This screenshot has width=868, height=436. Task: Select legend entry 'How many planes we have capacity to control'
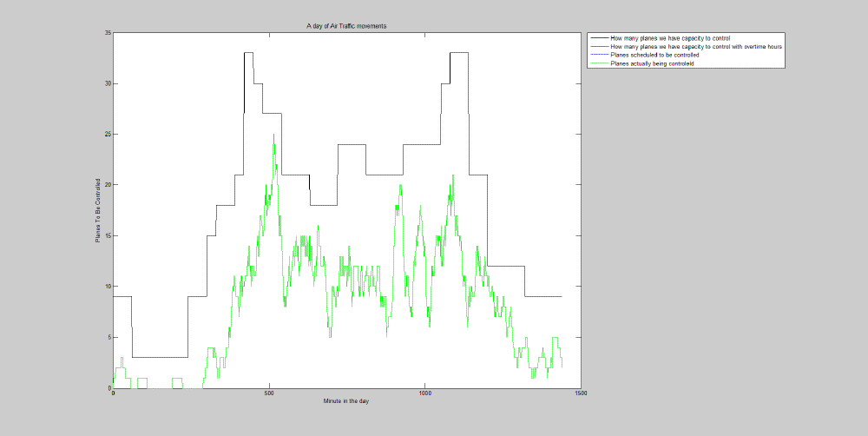[670, 38]
